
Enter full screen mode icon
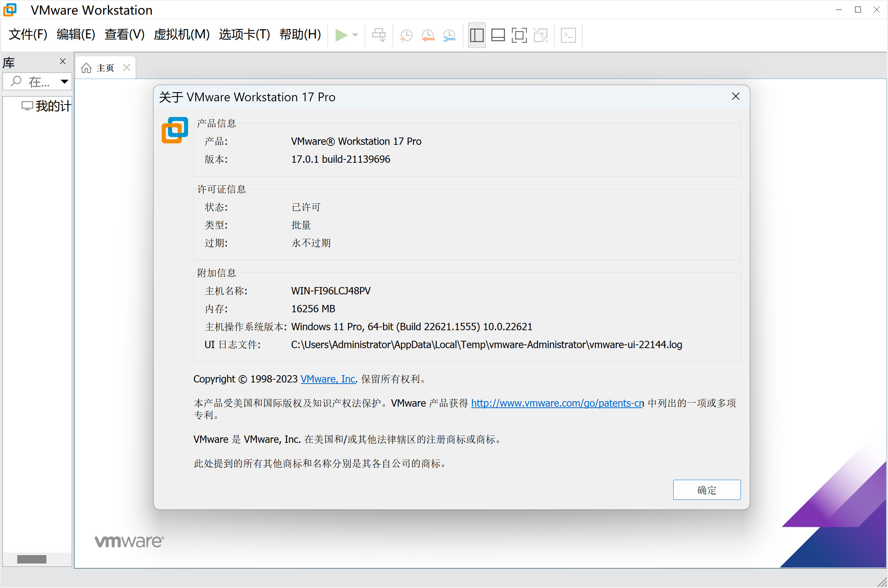tap(519, 35)
